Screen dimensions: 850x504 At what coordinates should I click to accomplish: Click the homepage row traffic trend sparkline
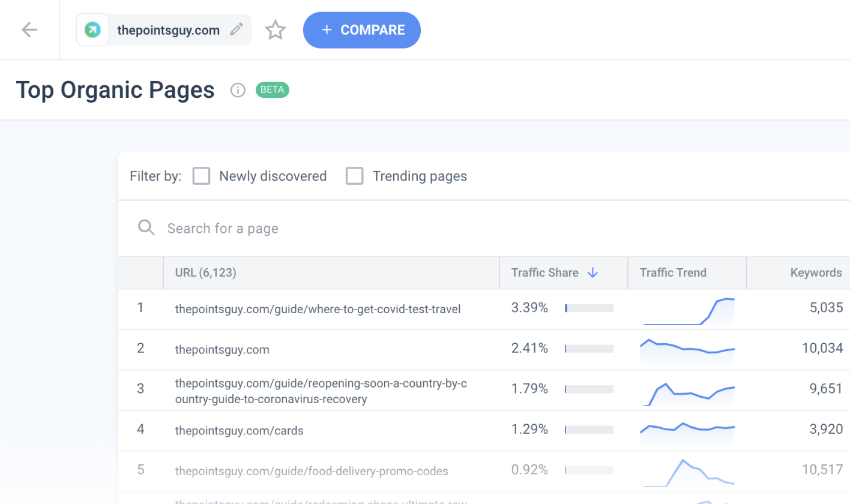[x=687, y=352]
